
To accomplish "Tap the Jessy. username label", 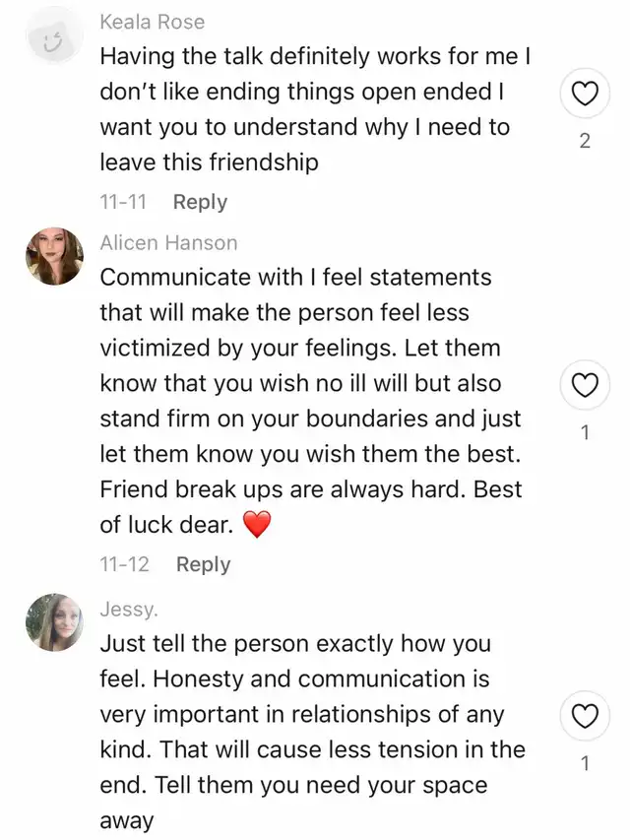I will point(129,610).
